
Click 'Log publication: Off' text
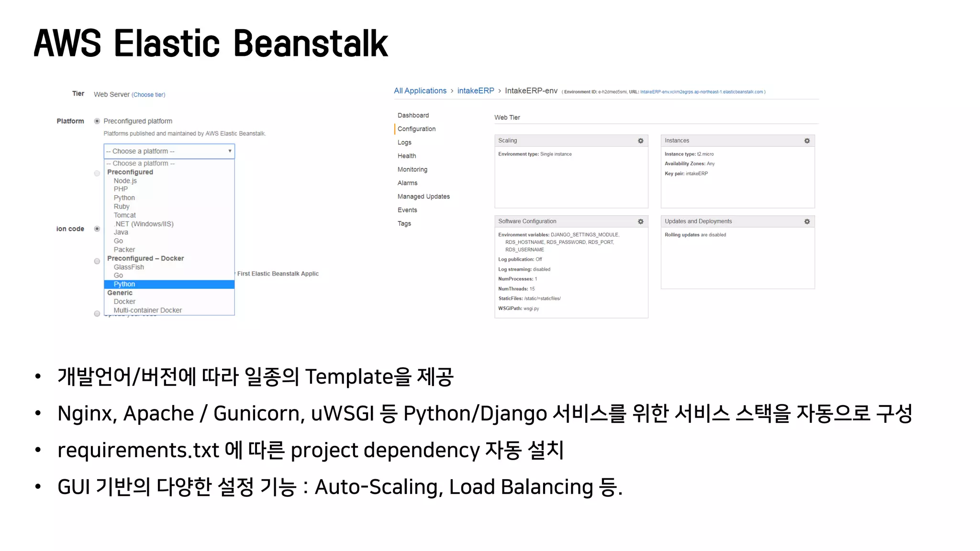pos(520,259)
